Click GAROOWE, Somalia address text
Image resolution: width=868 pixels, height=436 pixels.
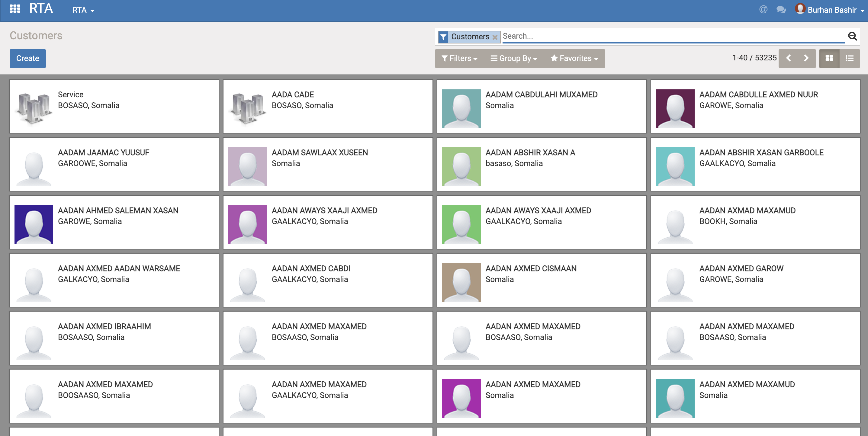tap(92, 163)
